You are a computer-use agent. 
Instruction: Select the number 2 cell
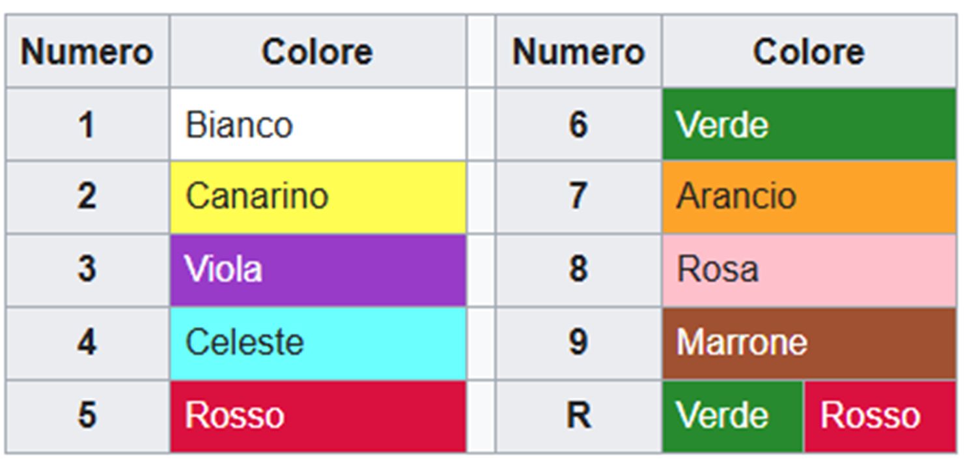[x=87, y=197]
